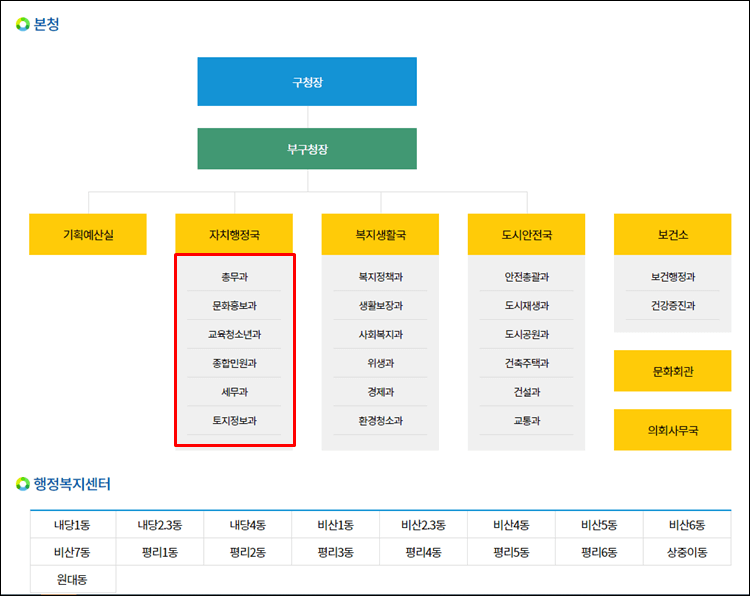Open 생활보장과 department

381,306
